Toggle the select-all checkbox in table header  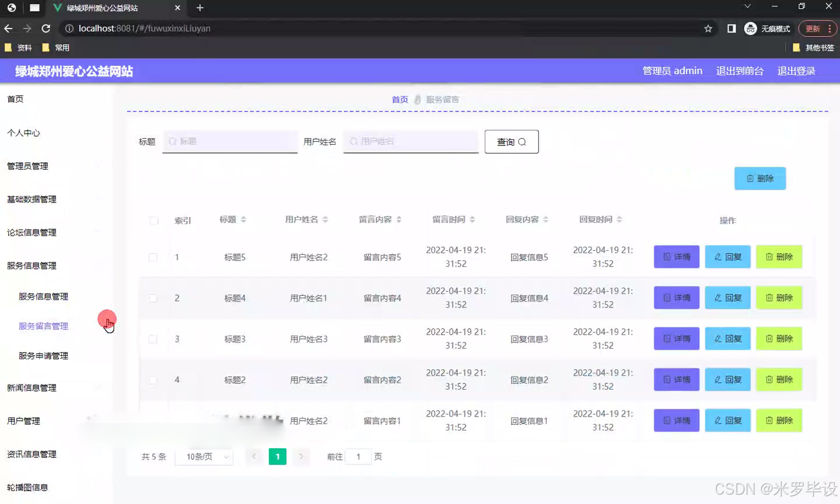pyautogui.click(x=153, y=220)
